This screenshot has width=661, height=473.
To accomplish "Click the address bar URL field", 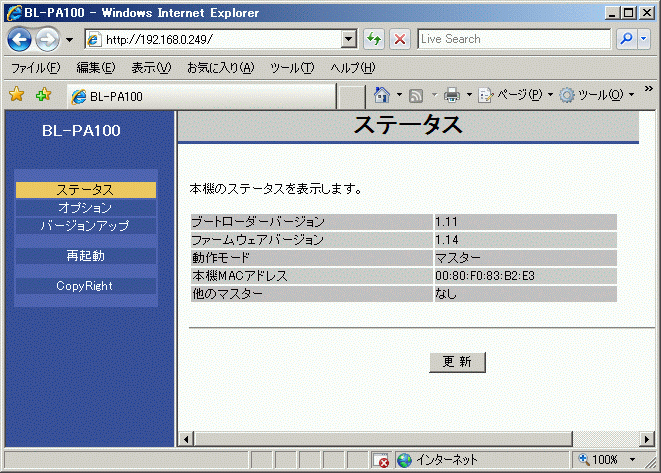I will tap(213, 40).
